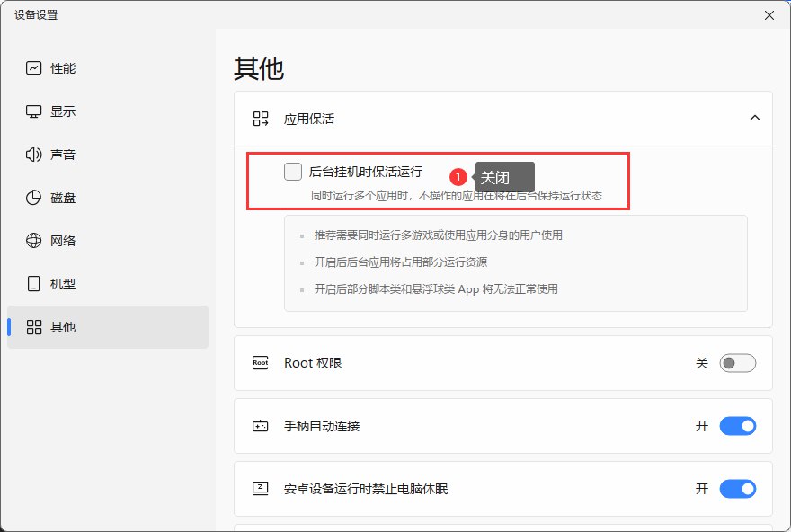Image resolution: width=791 pixels, height=532 pixels.
Task: Click the gamepad icon for 手柄自动连接
Action: (x=261, y=426)
